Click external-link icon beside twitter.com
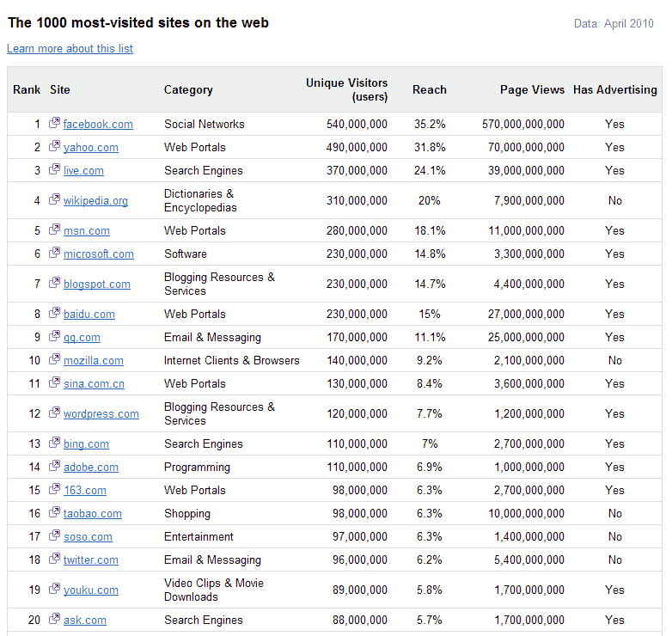The width and height of the screenshot is (672, 636). pos(54,559)
